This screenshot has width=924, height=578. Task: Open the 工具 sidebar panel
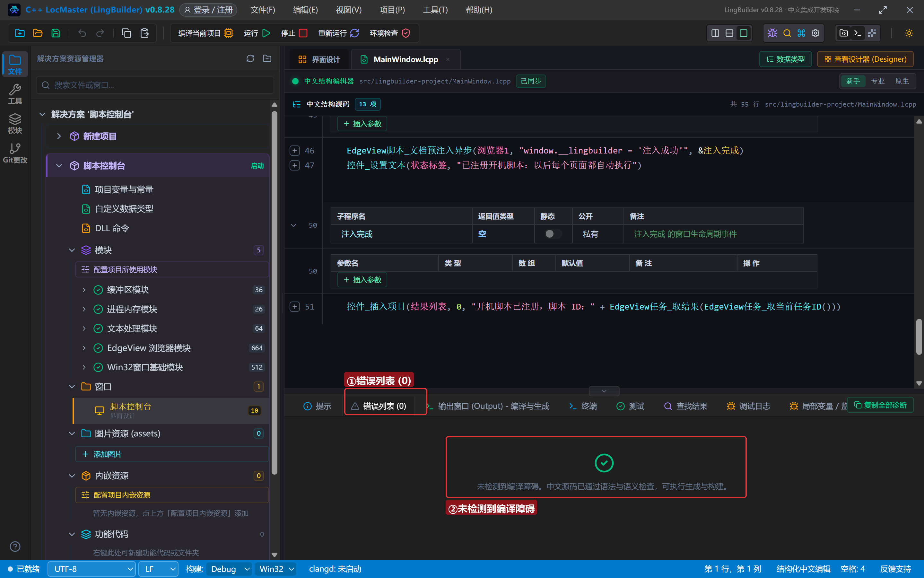[15, 94]
